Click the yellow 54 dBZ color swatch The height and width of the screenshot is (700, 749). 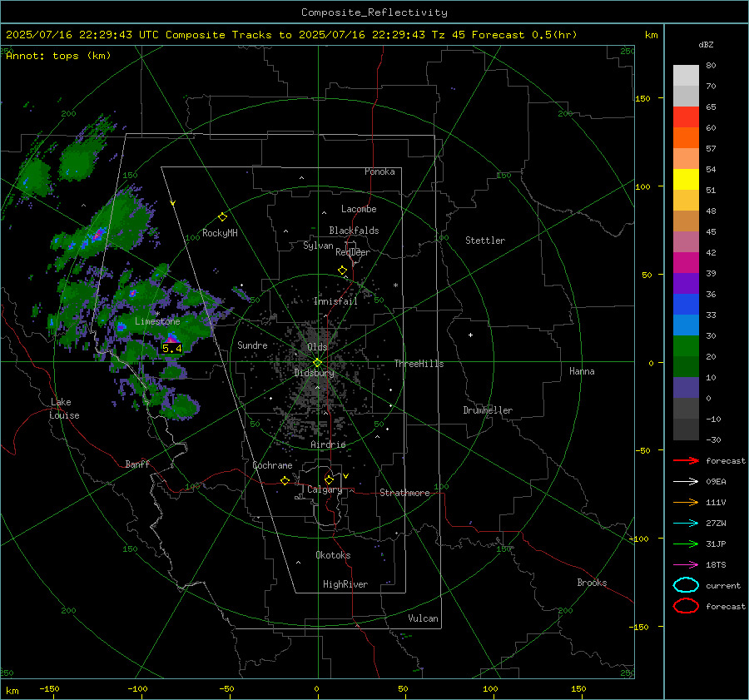coord(686,179)
